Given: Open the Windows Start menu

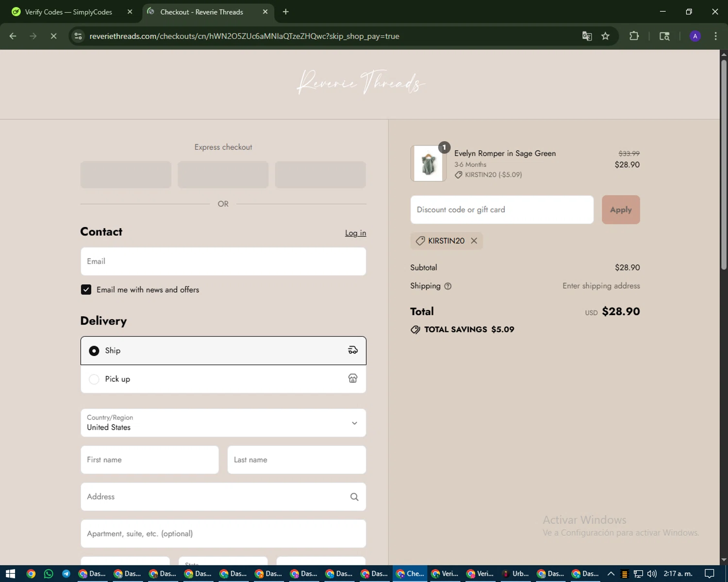Looking at the screenshot, I should 10,574.
